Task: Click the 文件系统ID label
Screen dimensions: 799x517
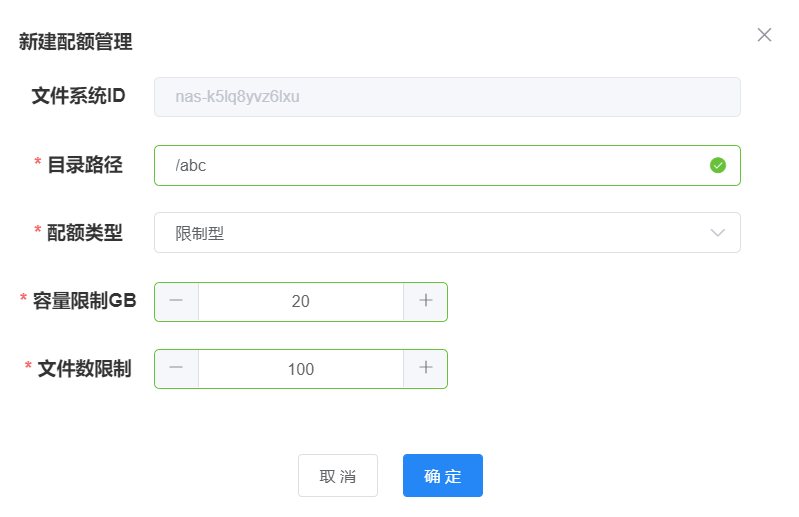Action: 78,96
